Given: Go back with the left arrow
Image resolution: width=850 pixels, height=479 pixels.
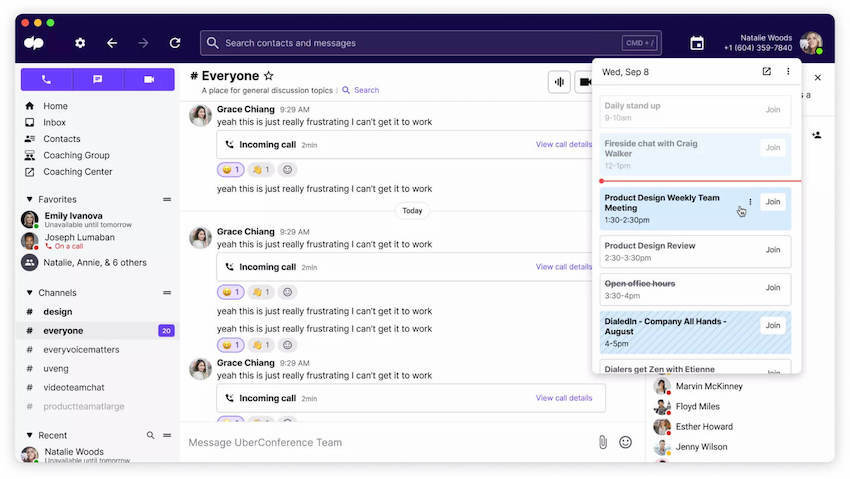Looking at the screenshot, I should click(112, 43).
